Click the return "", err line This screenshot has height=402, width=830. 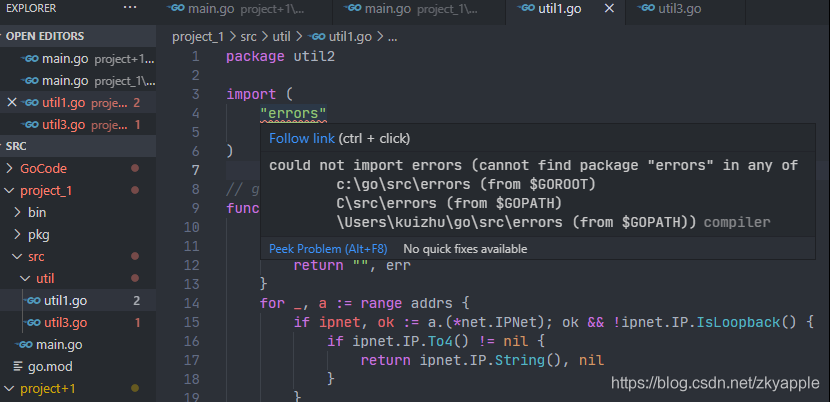(x=352, y=265)
